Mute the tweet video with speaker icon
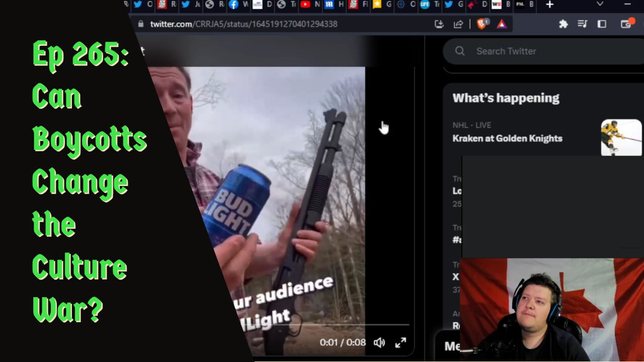 (379, 342)
